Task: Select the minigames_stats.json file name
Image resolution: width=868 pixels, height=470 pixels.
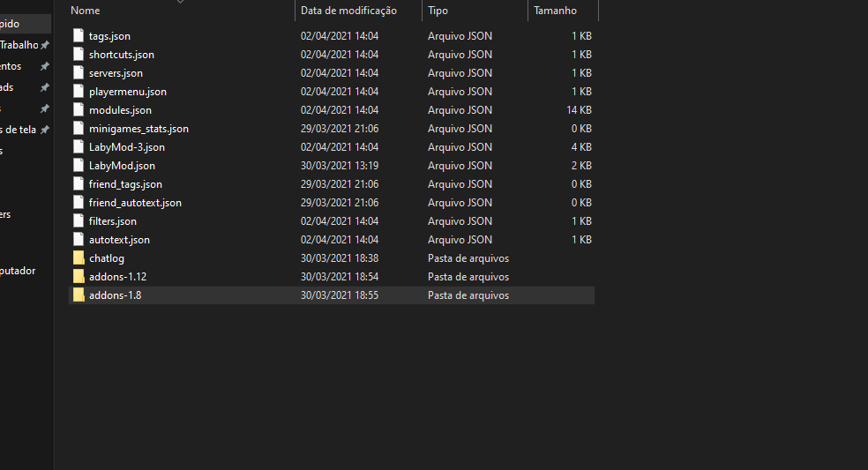Action: [139, 129]
